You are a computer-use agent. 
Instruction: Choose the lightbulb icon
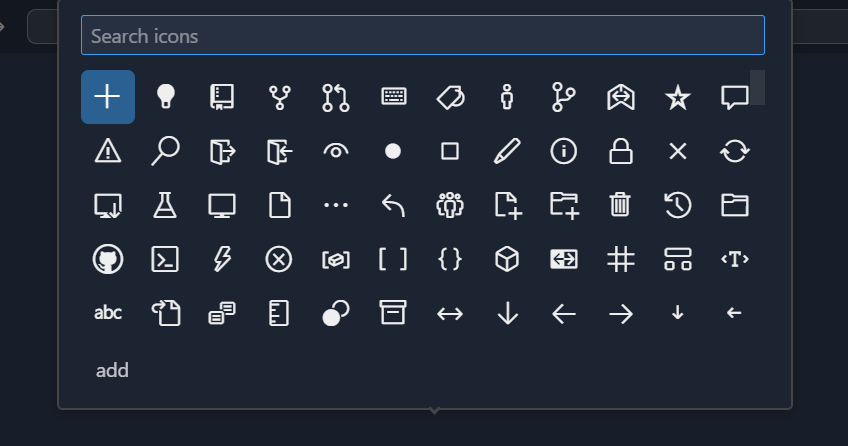pyautogui.click(x=165, y=97)
